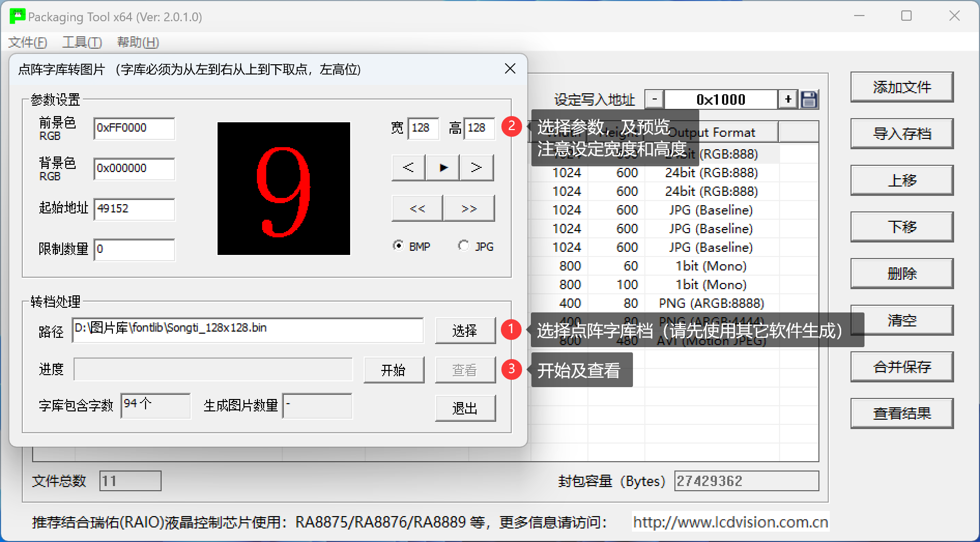Click the 查看结果 button

click(x=902, y=413)
